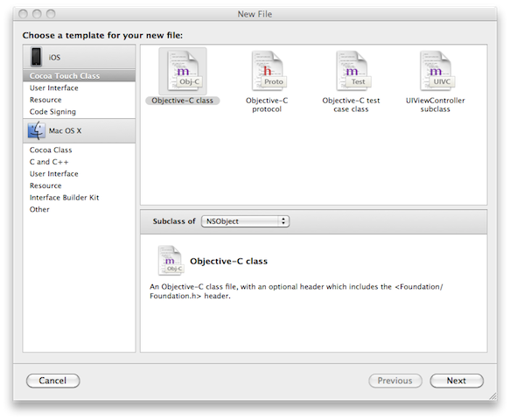
Task: Select the Objective-C class template icon
Action: pyautogui.click(x=183, y=71)
